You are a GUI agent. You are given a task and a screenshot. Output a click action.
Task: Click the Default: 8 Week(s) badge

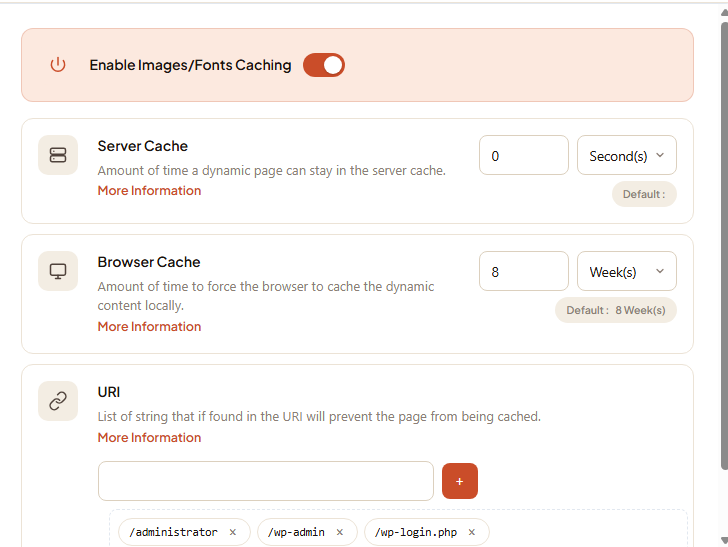[x=616, y=310]
